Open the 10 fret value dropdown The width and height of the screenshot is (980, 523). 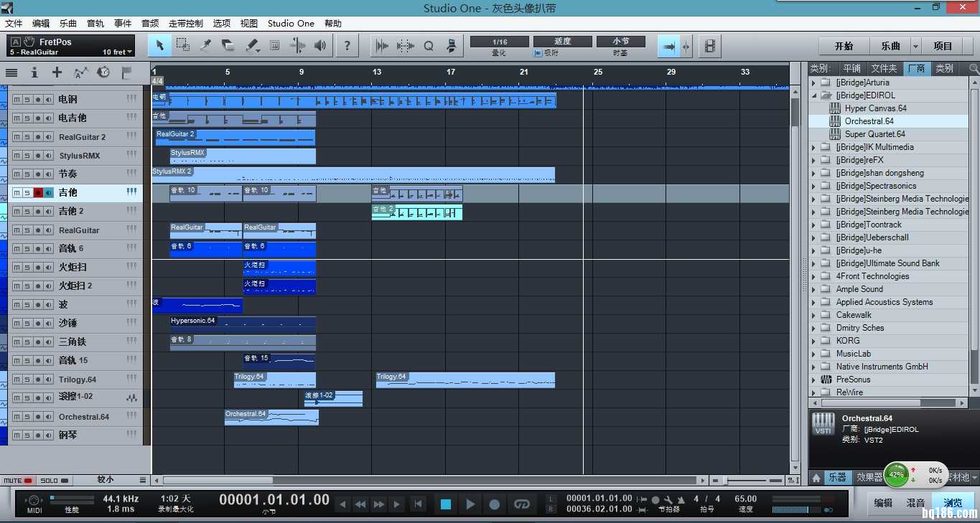point(118,52)
